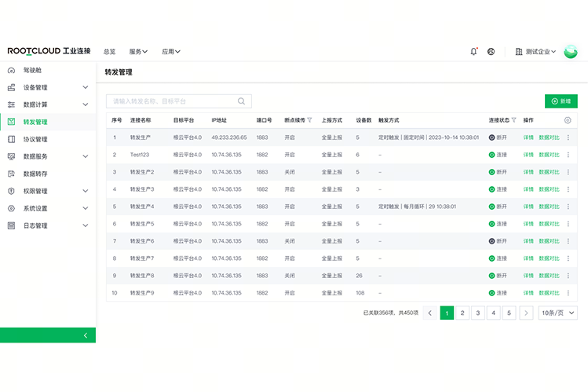The image size is (588, 392).
Task: Click the globe icon in header
Action: click(x=491, y=51)
